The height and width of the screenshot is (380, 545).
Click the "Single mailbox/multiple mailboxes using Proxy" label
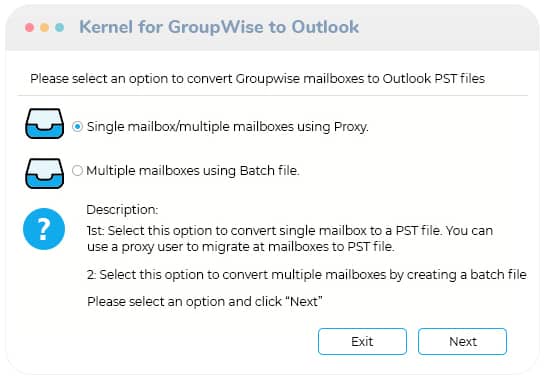pyautogui.click(x=228, y=127)
